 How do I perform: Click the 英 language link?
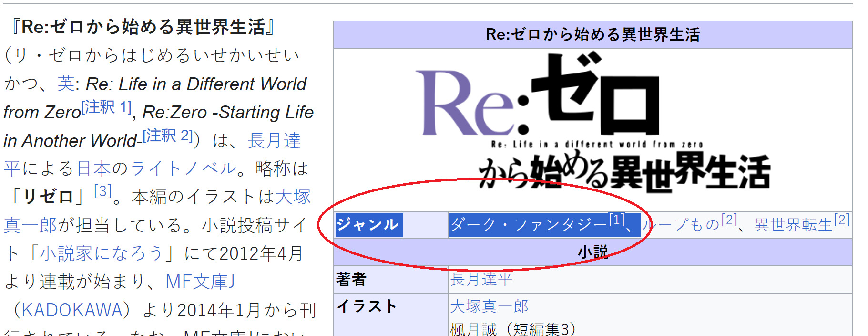click(66, 84)
